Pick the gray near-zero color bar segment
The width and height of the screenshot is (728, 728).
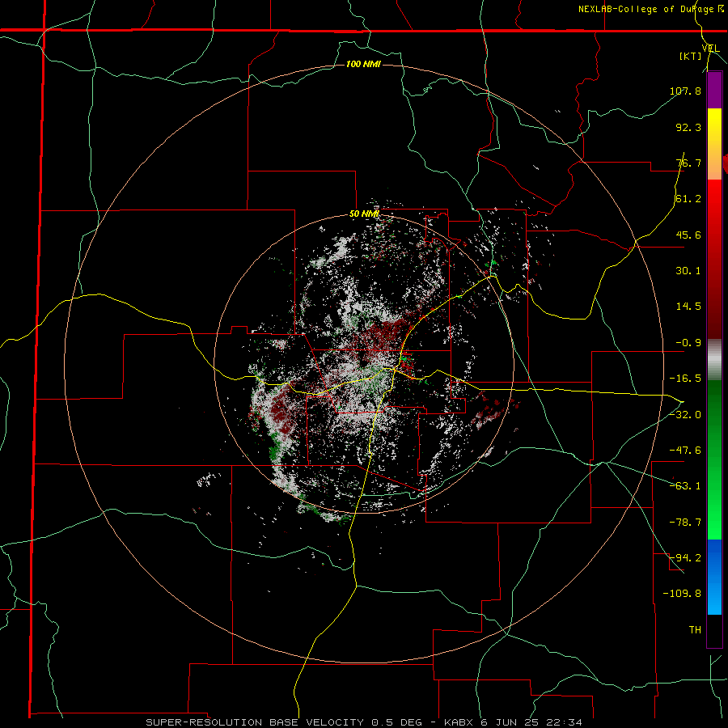click(714, 360)
